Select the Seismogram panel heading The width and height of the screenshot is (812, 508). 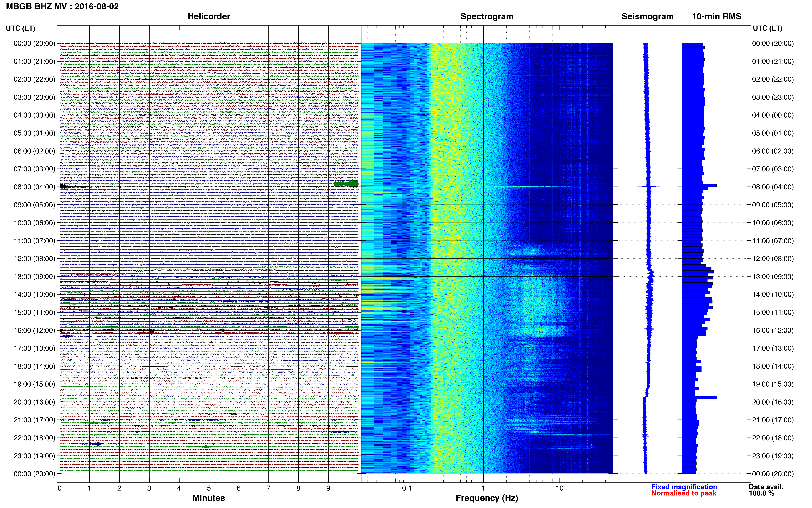[x=648, y=16]
